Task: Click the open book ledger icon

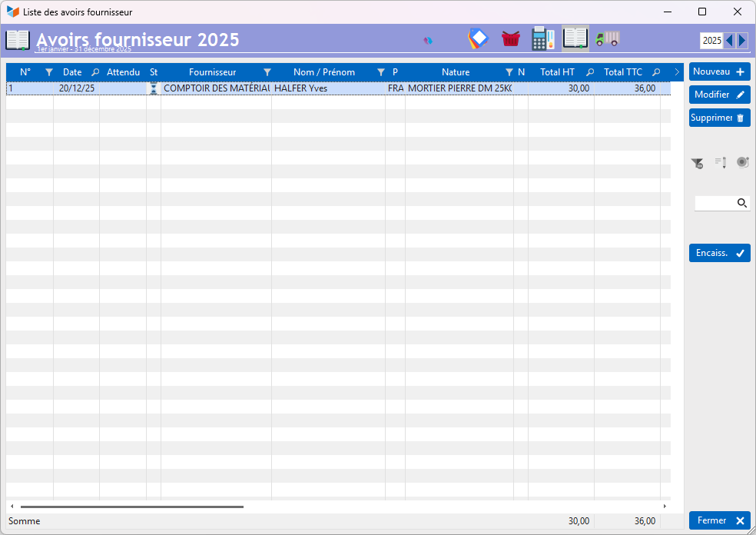Action: tap(575, 38)
